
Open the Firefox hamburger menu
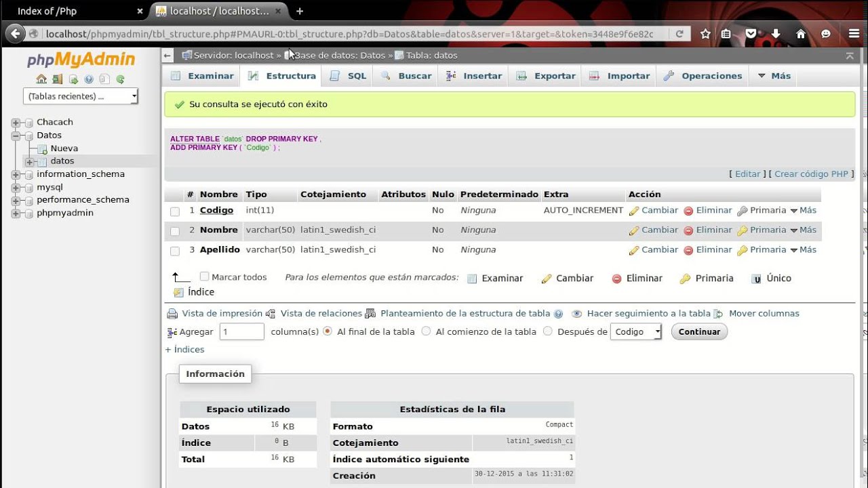tap(854, 34)
